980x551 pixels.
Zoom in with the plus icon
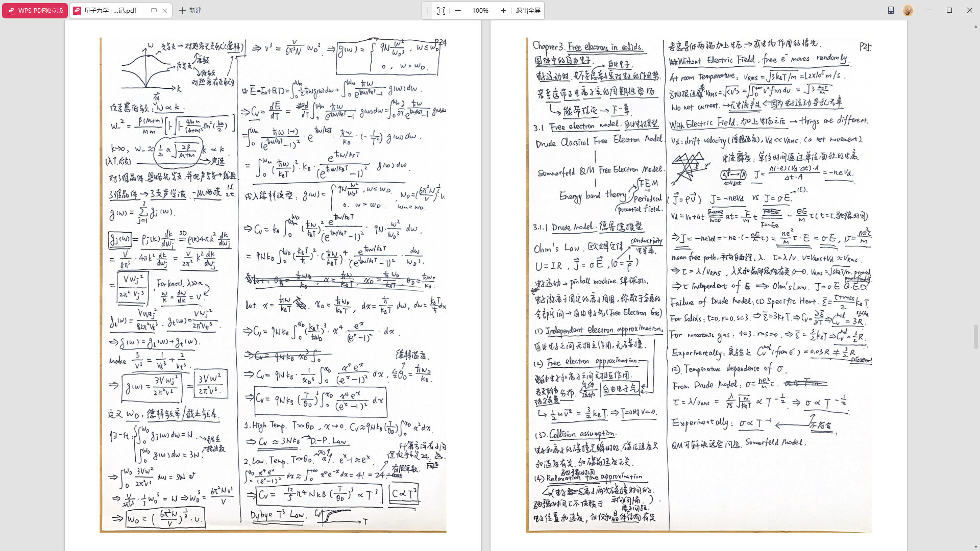(x=503, y=11)
